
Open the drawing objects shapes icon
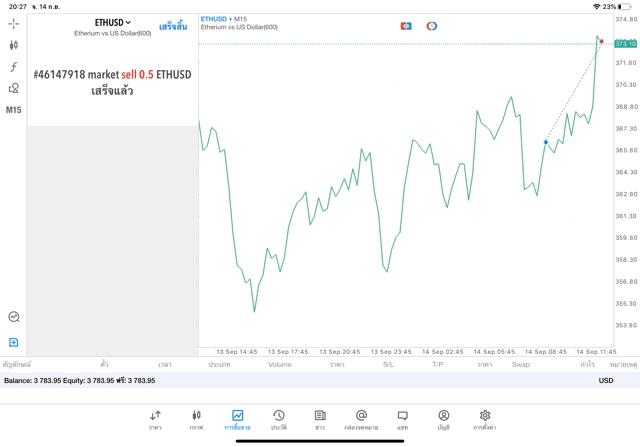pos(14,88)
